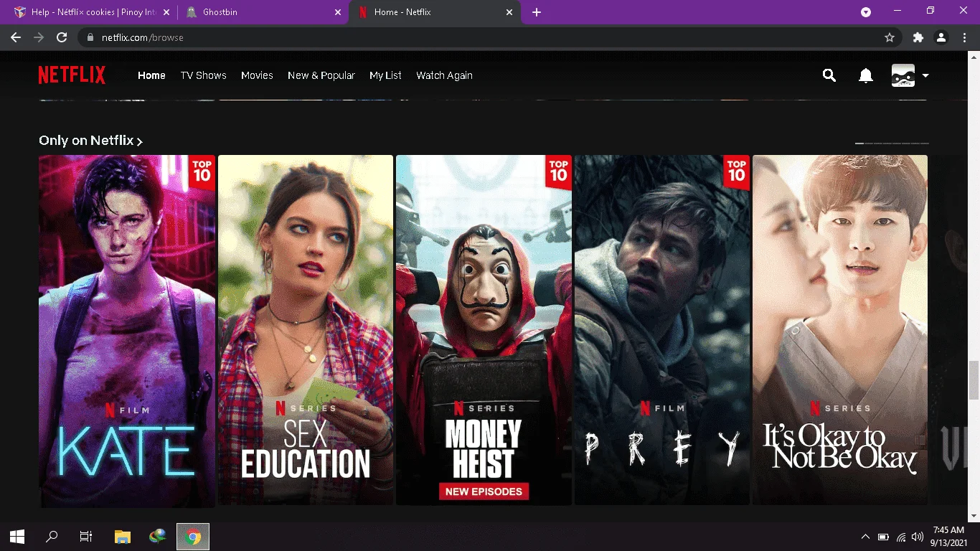Open the Money Heist poster
Screen dimensions: 980x551
tap(484, 330)
